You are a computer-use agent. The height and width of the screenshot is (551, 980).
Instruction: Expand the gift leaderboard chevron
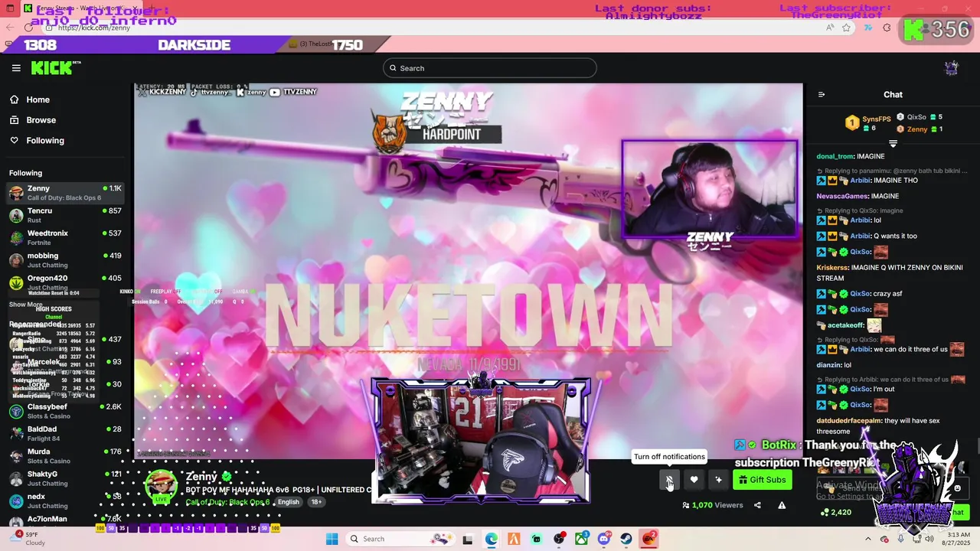[x=893, y=144]
